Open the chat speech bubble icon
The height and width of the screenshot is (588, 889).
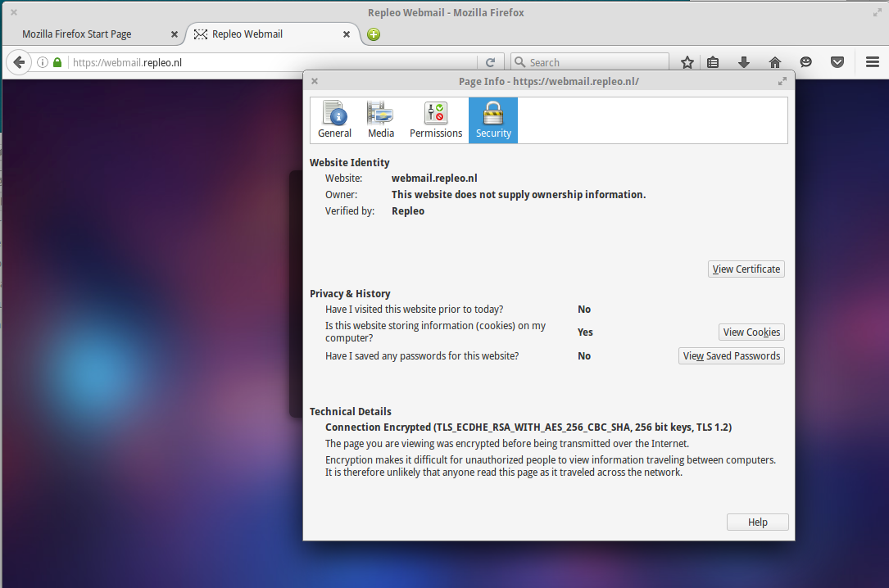coord(805,62)
